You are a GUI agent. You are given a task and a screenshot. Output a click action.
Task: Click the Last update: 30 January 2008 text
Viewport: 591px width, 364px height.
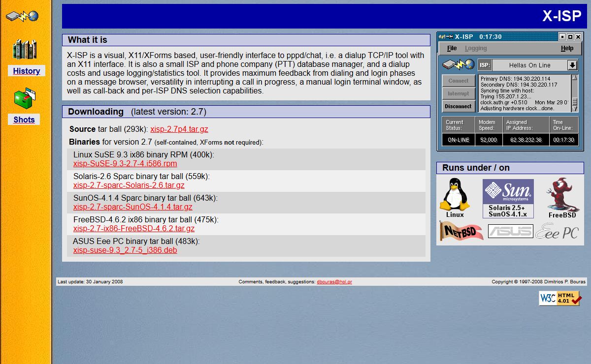point(90,282)
